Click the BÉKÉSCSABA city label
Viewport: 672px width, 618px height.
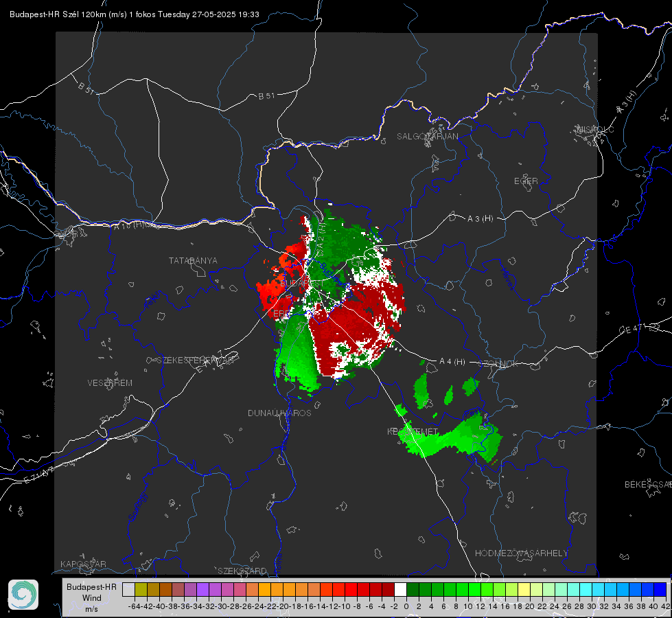pos(648,485)
